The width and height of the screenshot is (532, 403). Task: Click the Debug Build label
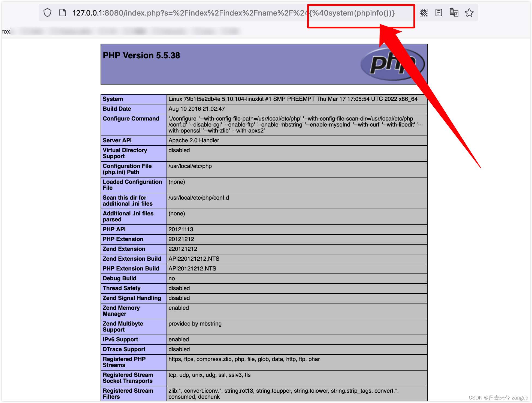(120, 278)
